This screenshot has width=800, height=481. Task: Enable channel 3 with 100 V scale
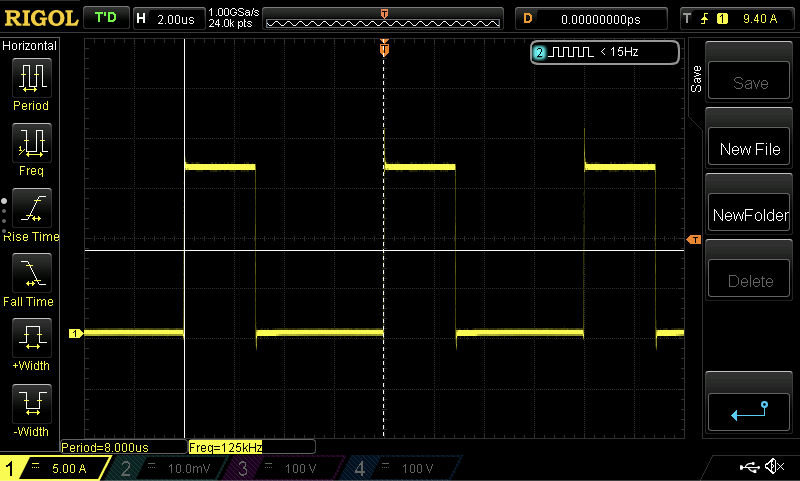click(x=287, y=468)
